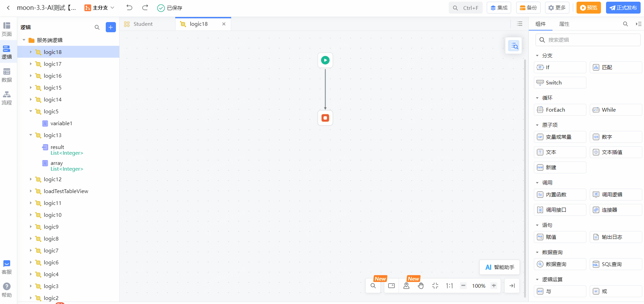The image size is (644, 304).
Task: Collapse the 逻辑运算 component section
Action: (537, 280)
